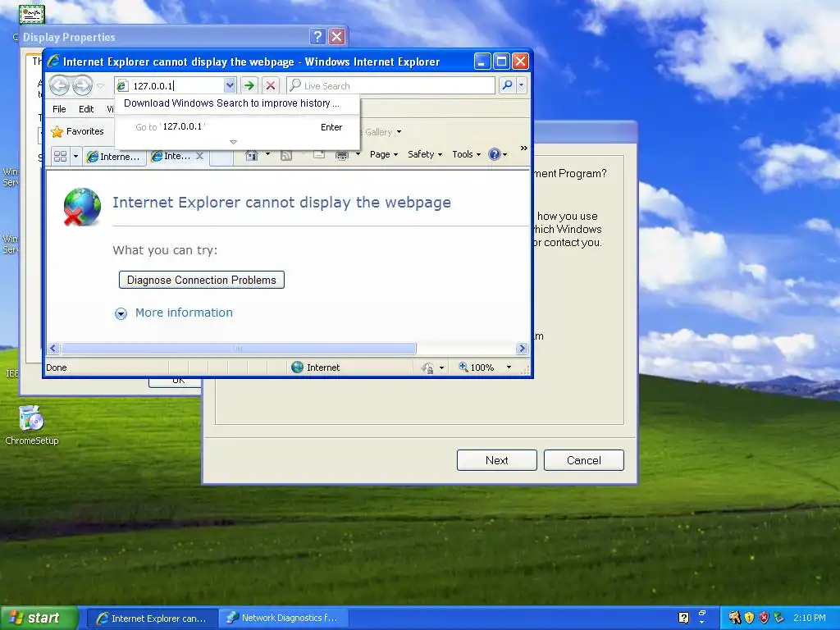Click the blue Help question icon

495,154
